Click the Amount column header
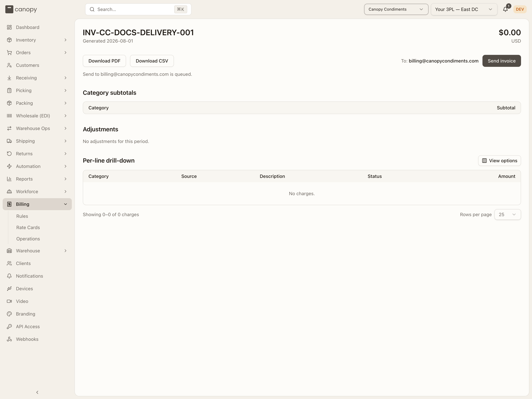Viewport: 532px width, 399px height. click(x=507, y=176)
